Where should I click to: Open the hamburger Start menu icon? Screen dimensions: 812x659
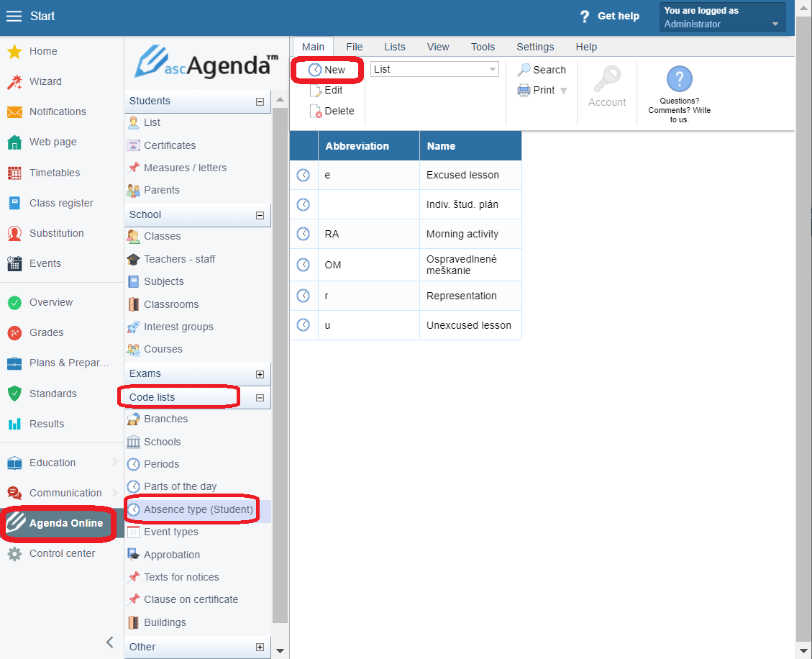click(14, 16)
